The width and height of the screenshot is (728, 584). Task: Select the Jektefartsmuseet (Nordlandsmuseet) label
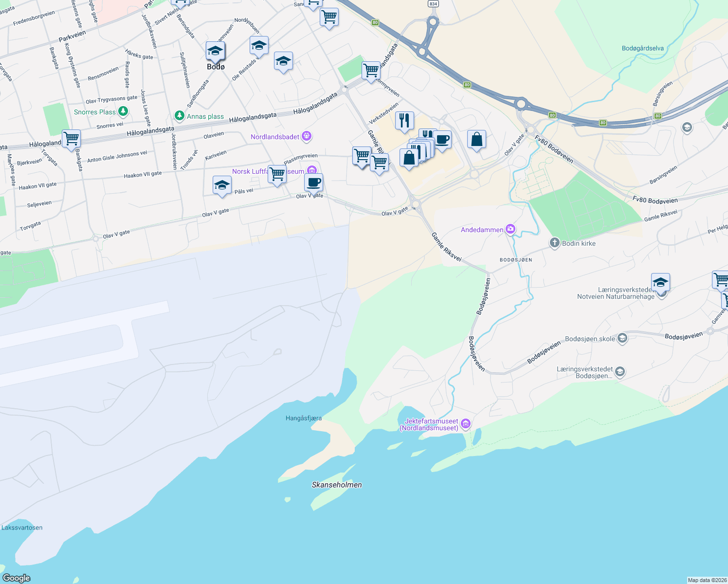click(429, 424)
